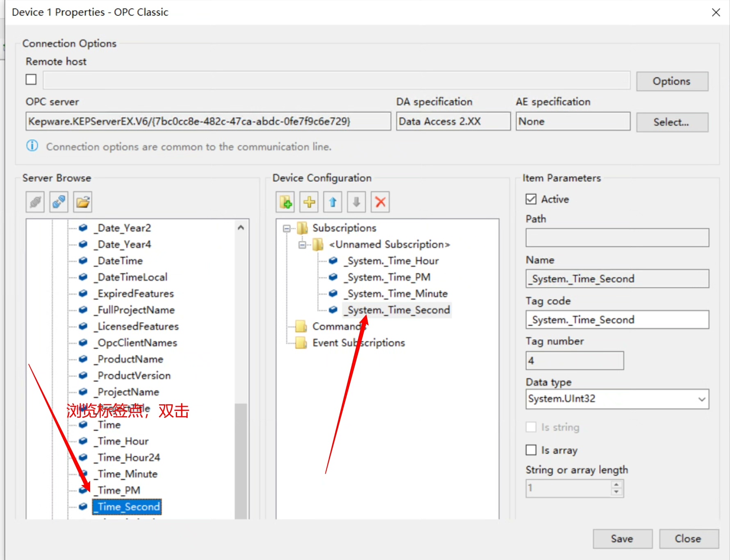The height and width of the screenshot is (560, 730).
Task: Click the disconnect server icon in Server Browse
Action: pyautogui.click(x=35, y=202)
